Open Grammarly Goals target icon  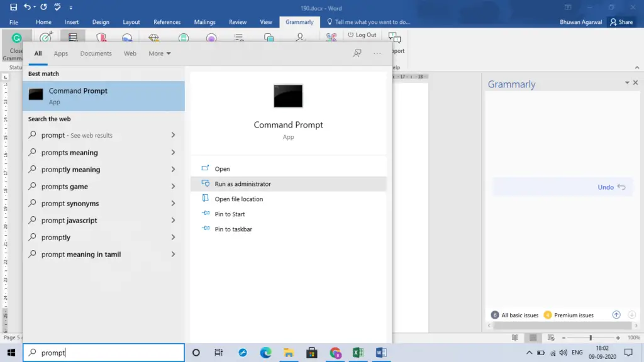tap(45, 38)
